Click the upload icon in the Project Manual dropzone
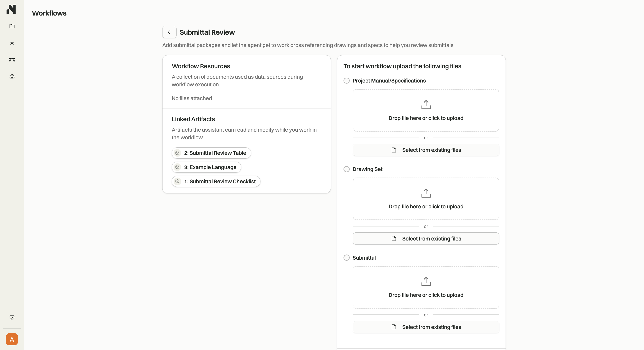 coord(426,105)
